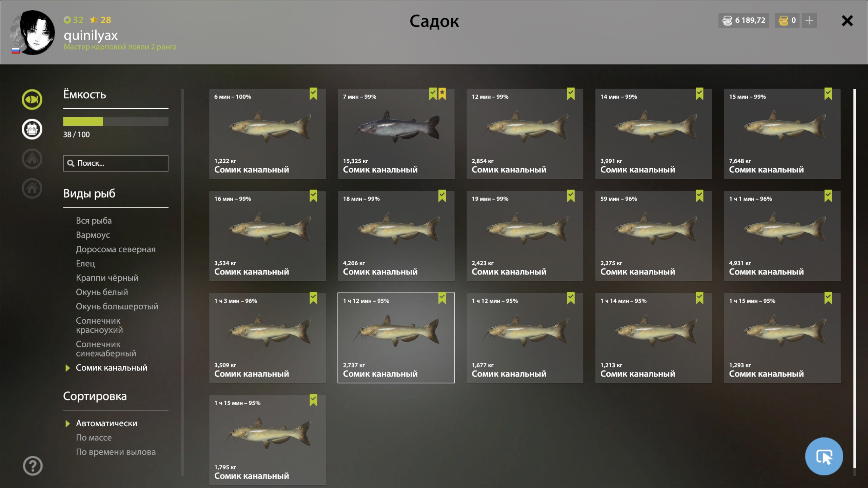Click the quinilyax player name

point(91,35)
